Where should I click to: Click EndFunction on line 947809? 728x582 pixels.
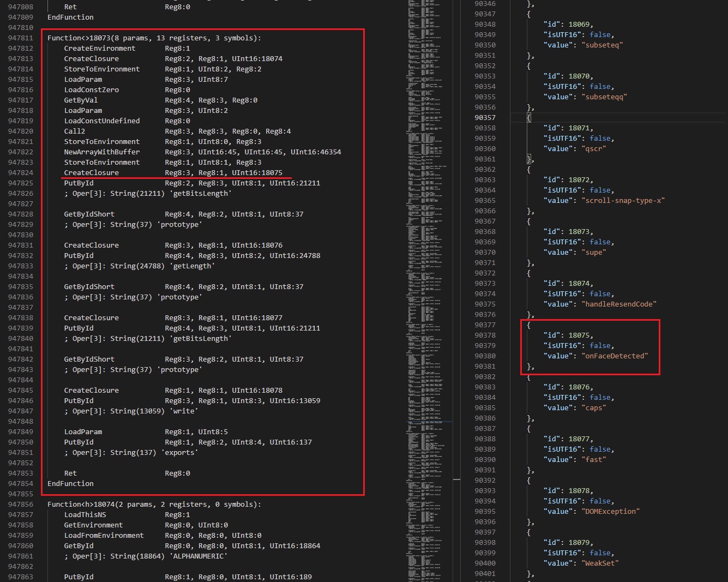[70, 17]
